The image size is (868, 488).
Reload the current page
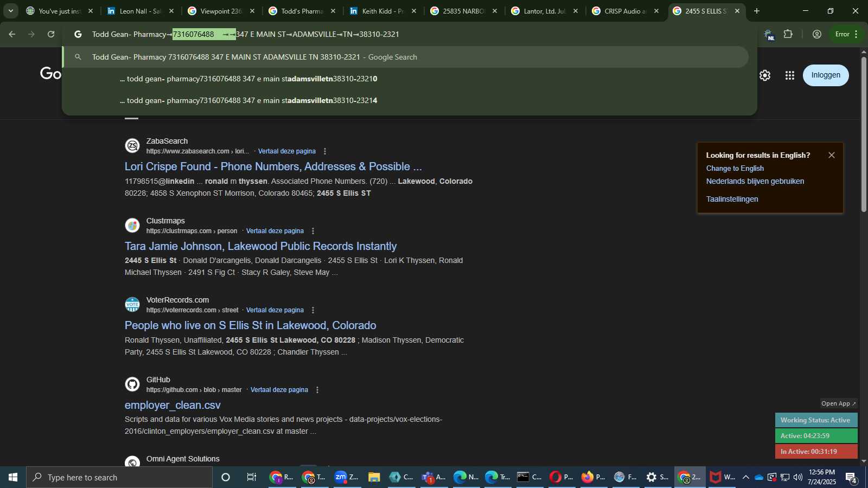pos(51,34)
